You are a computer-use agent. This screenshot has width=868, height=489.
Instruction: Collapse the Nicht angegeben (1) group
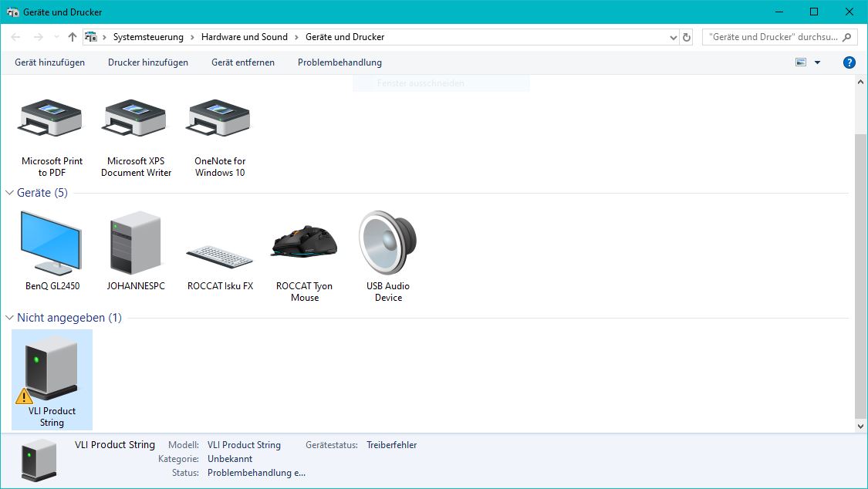[x=9, y=318]
